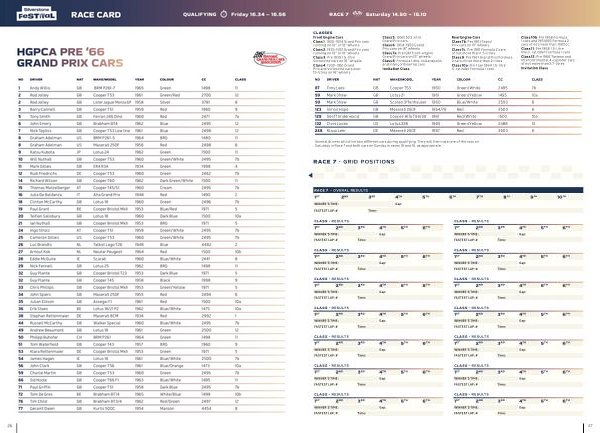The image size is (600, 433).
Task: Select driver name 'Will Nuthall'
Action: (x=41, y=160)
